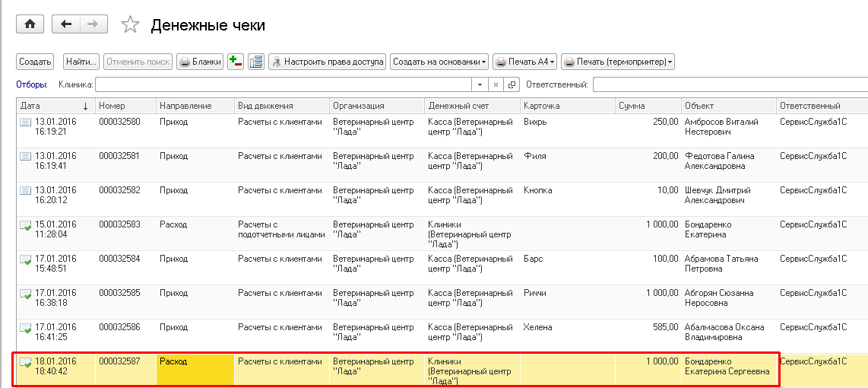868x388 pixels.
Task: Go back with the left arrow
Action: [66, 24]
